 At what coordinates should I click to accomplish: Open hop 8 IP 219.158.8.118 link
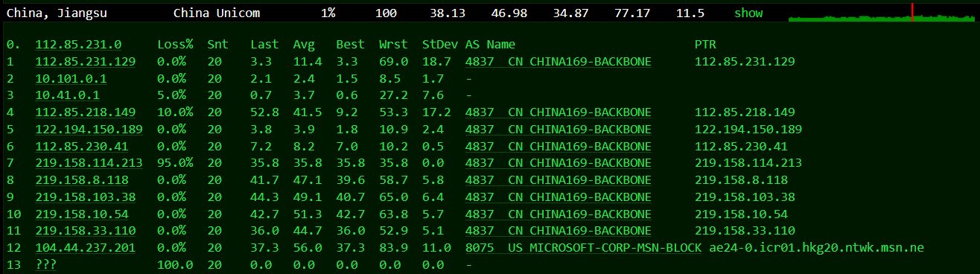point(82,179)
